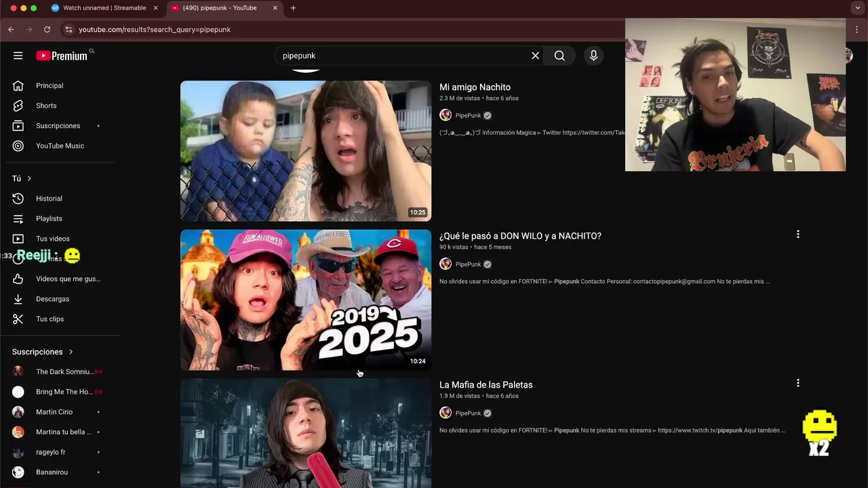Viewport: 868px width, 488px height.
Task: Expand the Tú section chevron
Action: [x=29, y=178]
